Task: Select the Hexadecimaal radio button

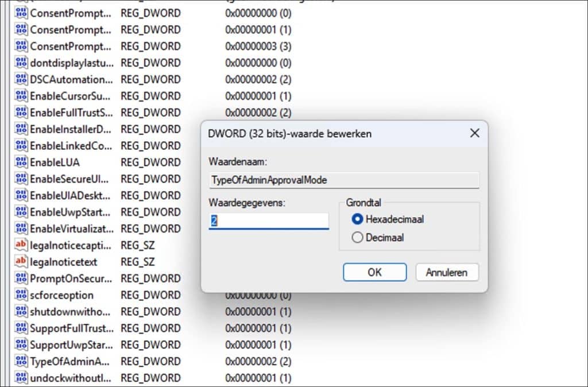Action: pos(359,219)
